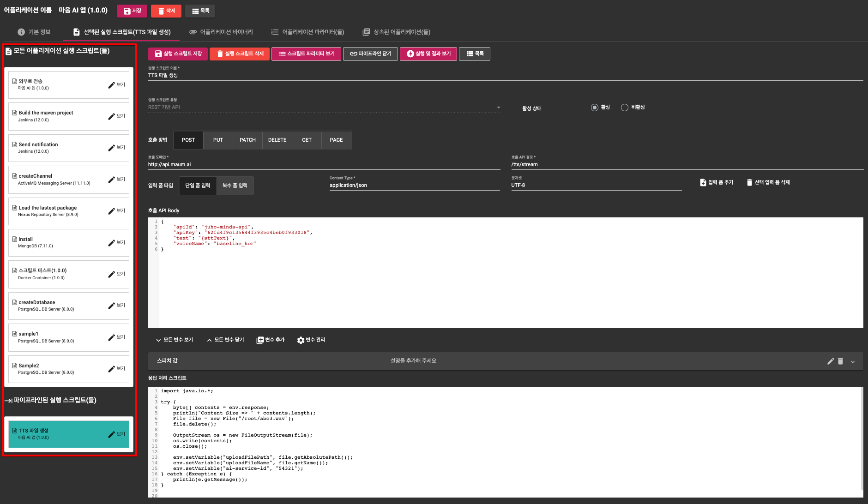
Task: Click 스크립트 파라미터 보기 button
Action: 307,54
